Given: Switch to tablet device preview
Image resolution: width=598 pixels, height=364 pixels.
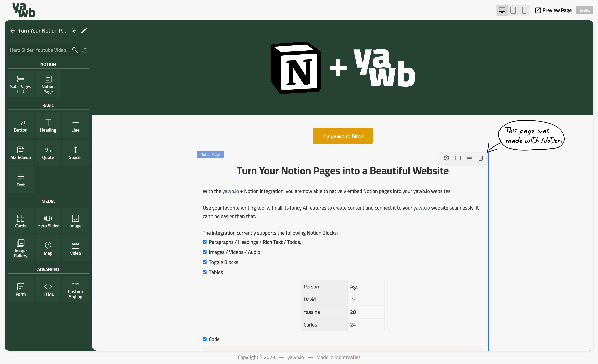Looking at the screenshot, I should tap(513, 10).
